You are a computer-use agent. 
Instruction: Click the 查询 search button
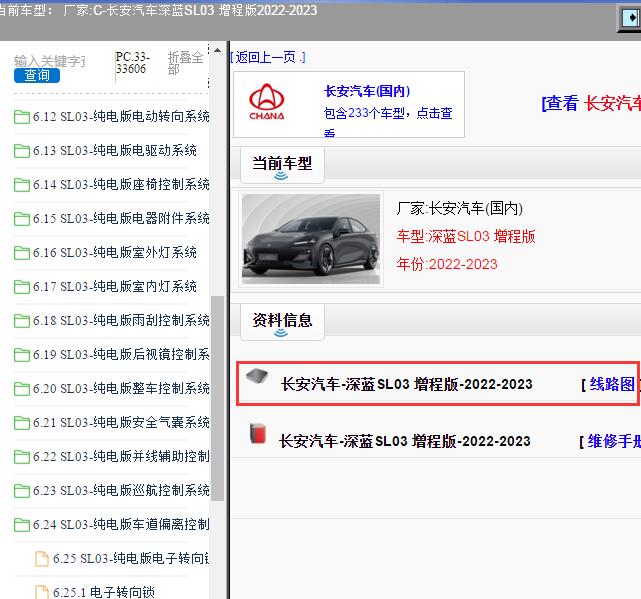[x=37, y=75]
